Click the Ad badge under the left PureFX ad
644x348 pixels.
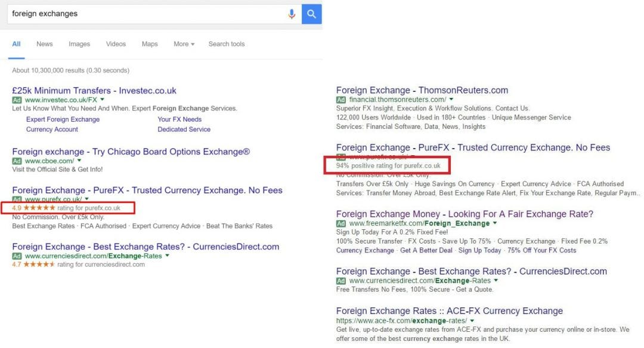point(17,198)
